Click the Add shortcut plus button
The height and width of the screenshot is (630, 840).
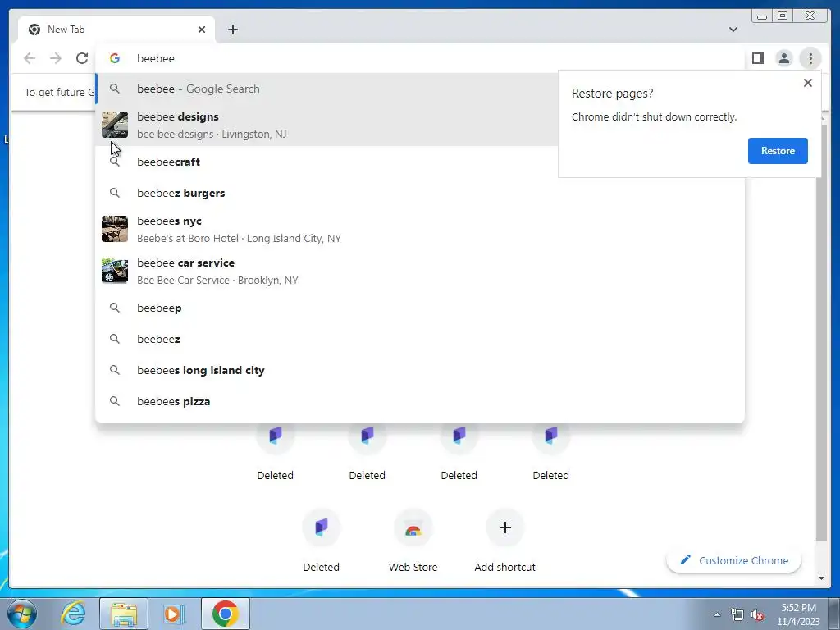[x=504, y=527]
